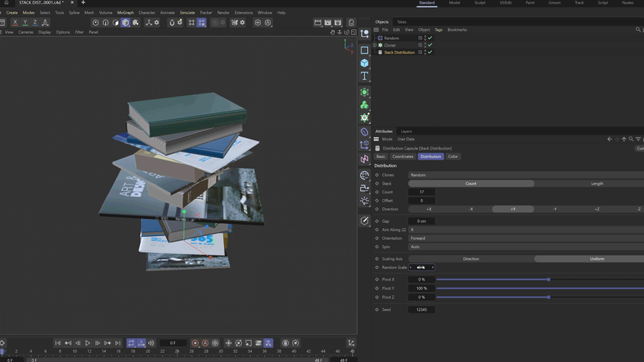Click the Text spline tool icon
The image size is (644, 362).
click(364, 76)
